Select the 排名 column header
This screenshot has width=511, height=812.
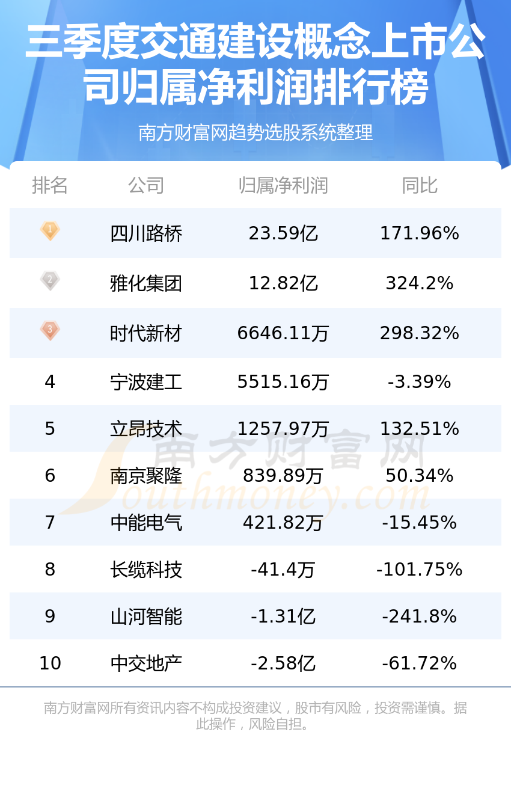[x=50, y=185]
